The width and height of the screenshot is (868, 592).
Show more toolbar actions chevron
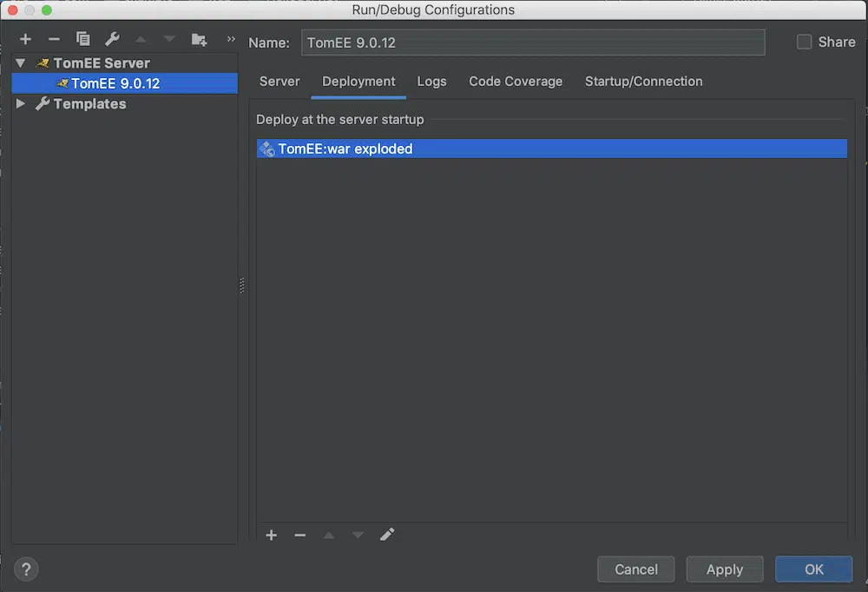tap(231, 39)
